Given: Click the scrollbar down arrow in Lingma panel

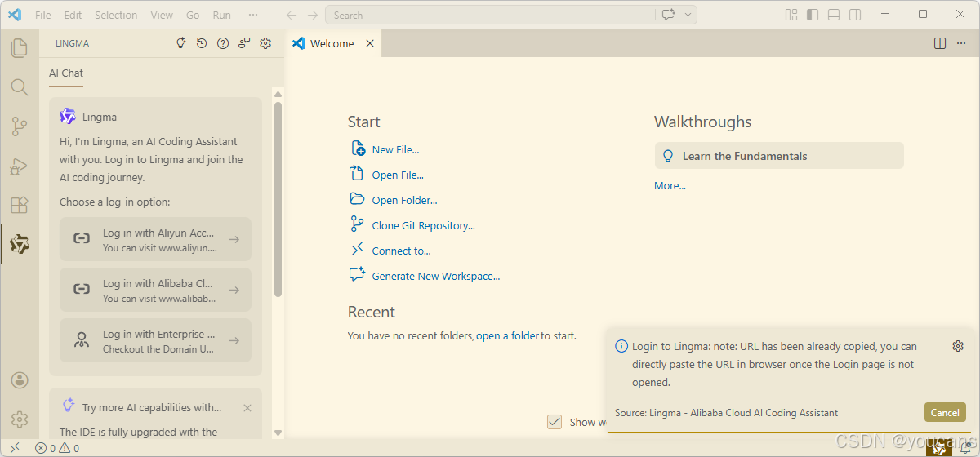Looking at the screenshot, I should 278,433.
